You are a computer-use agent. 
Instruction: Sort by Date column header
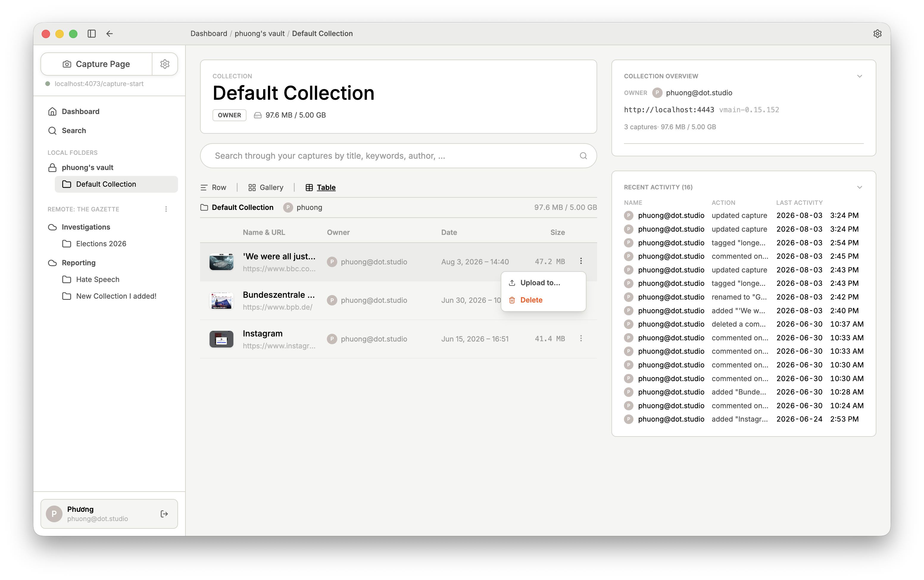[x=449, y=233]
